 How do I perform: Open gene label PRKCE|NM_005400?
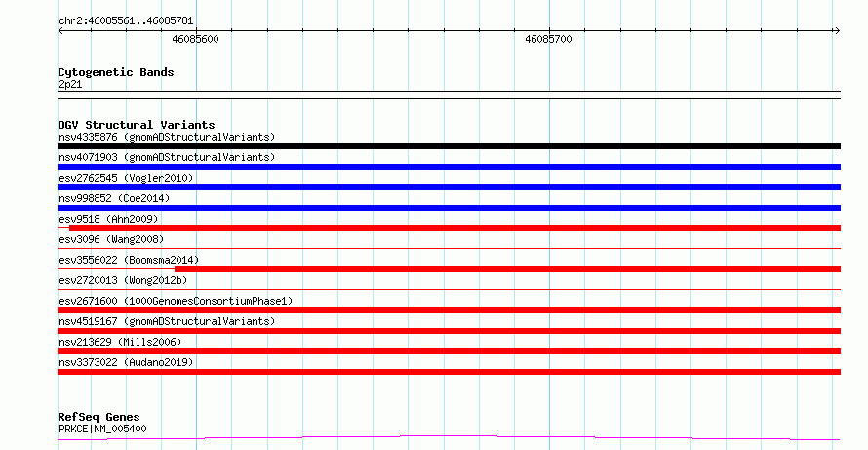(102, 429)
